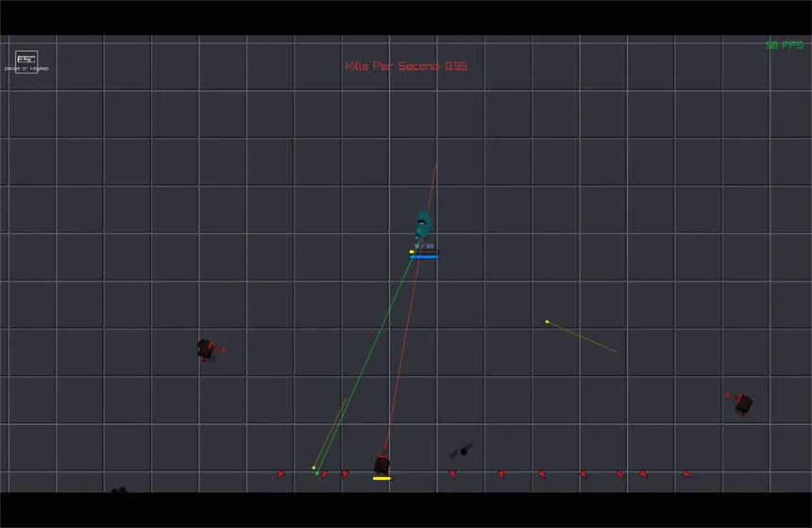This screenshot has height=528, width=812.
Task: Click the yellow bullet near bottom green laser
Action: click(x=313, y=468)
